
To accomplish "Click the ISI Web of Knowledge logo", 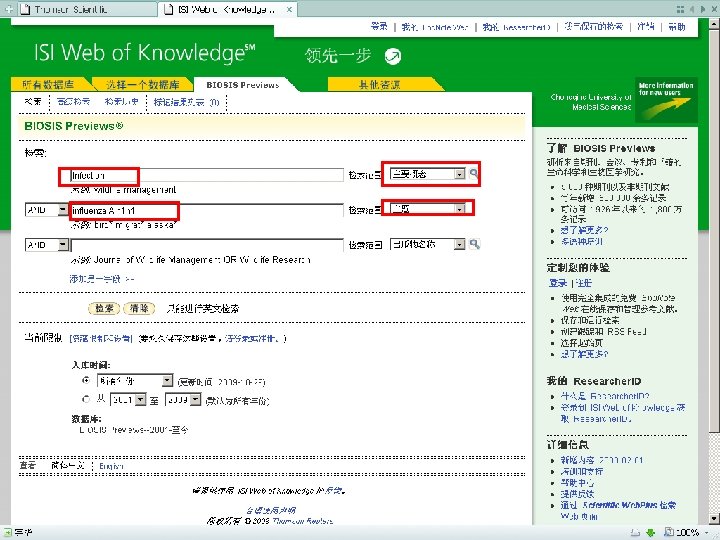I will 144,53.
